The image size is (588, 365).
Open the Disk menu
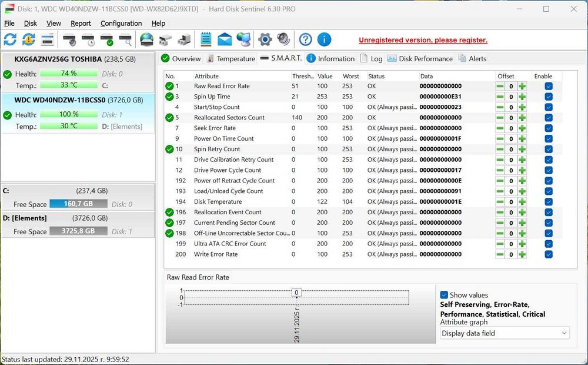click(x=31, y=24)
